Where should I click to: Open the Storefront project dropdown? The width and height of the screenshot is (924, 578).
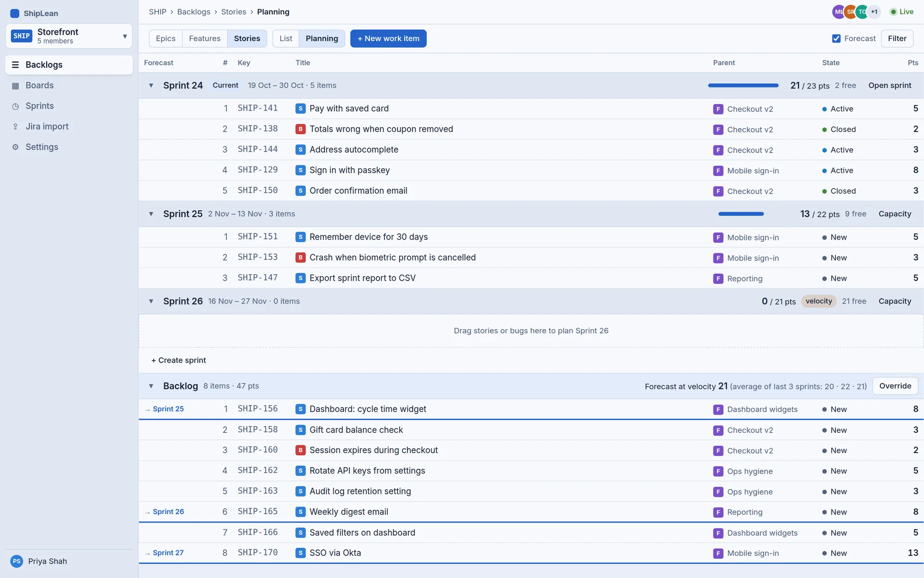pos(69,36)
